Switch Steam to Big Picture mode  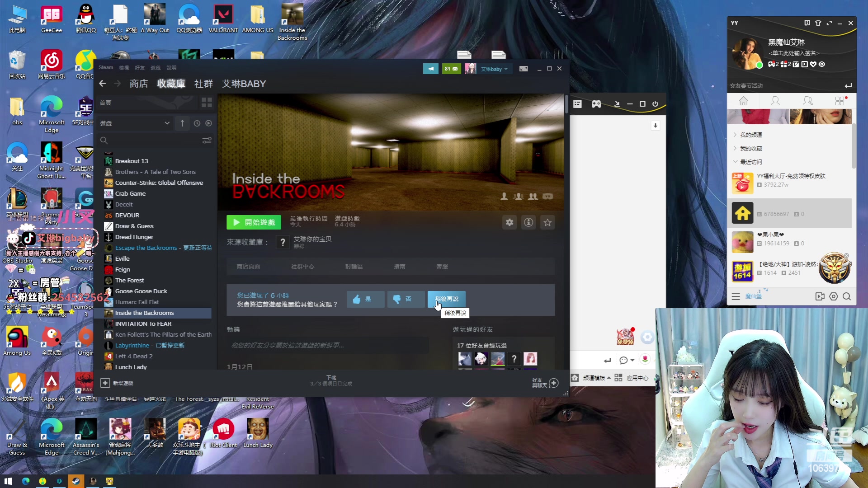coord(524,69)
